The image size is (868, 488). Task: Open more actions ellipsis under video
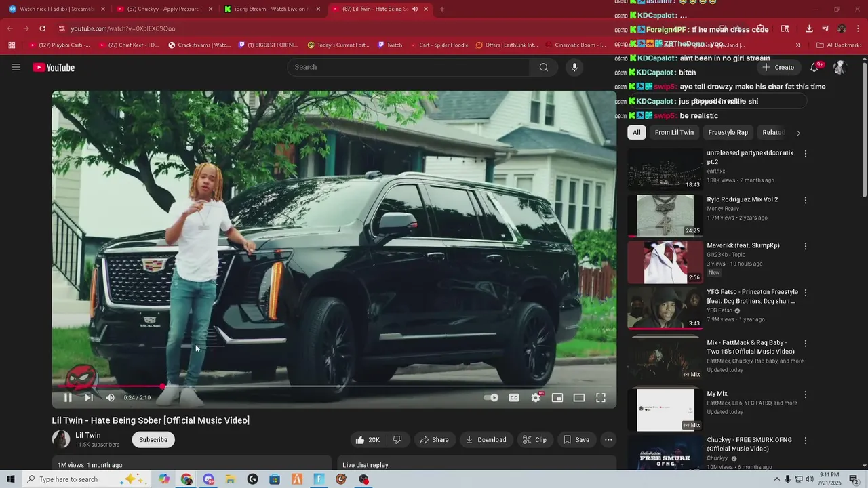pyautogui.click(x=608, y=440)
